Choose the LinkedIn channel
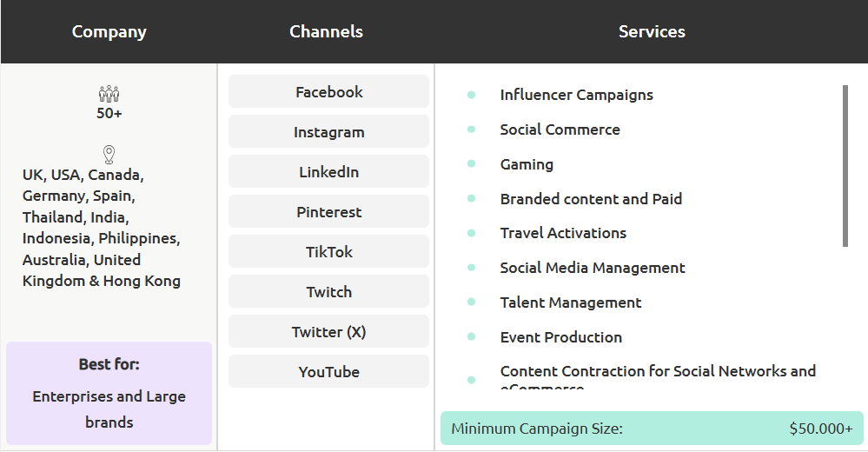The height and width of the screenshot is (452, 868). 328,172
